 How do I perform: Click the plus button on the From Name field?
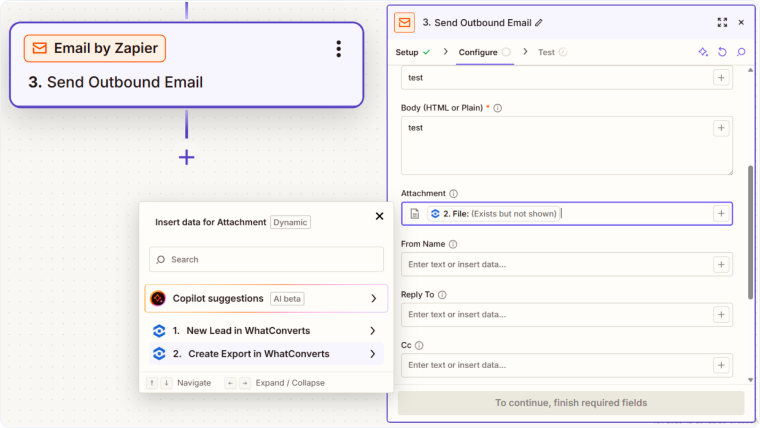click(x=721, y=265)
